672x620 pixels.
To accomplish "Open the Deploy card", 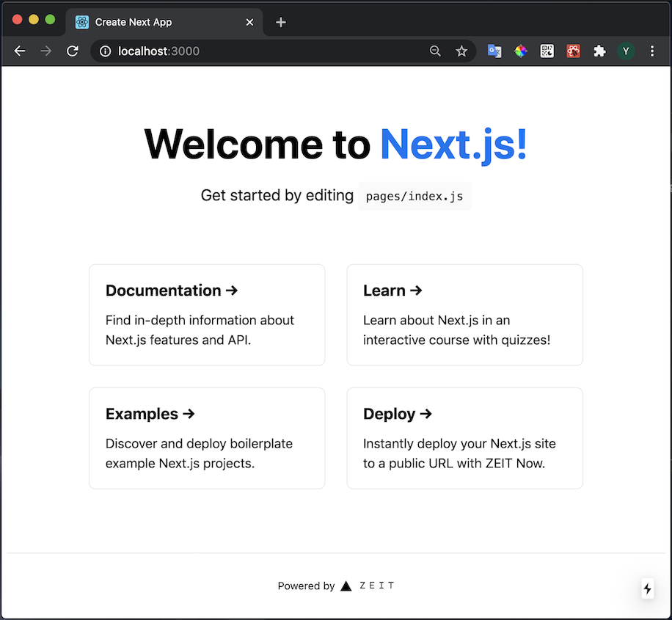I will [464, 438].
